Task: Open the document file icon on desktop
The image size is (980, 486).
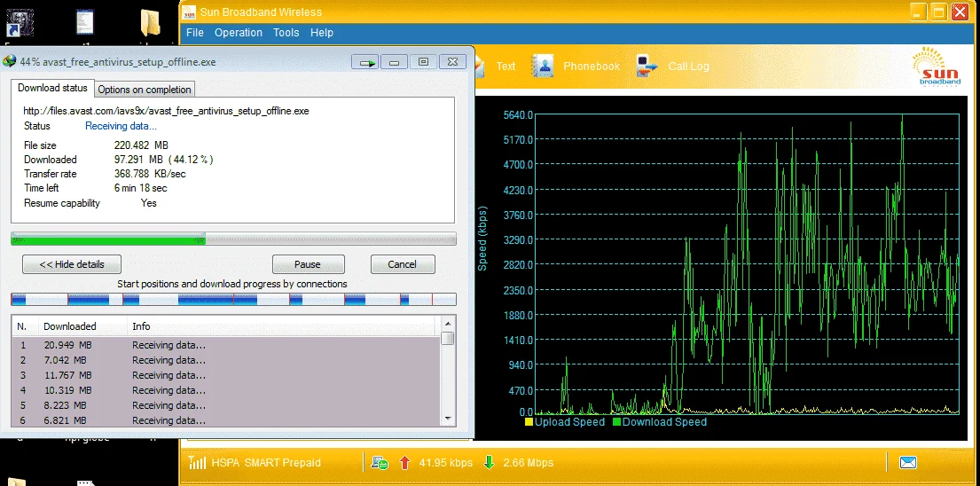Action: pos(84,22)
